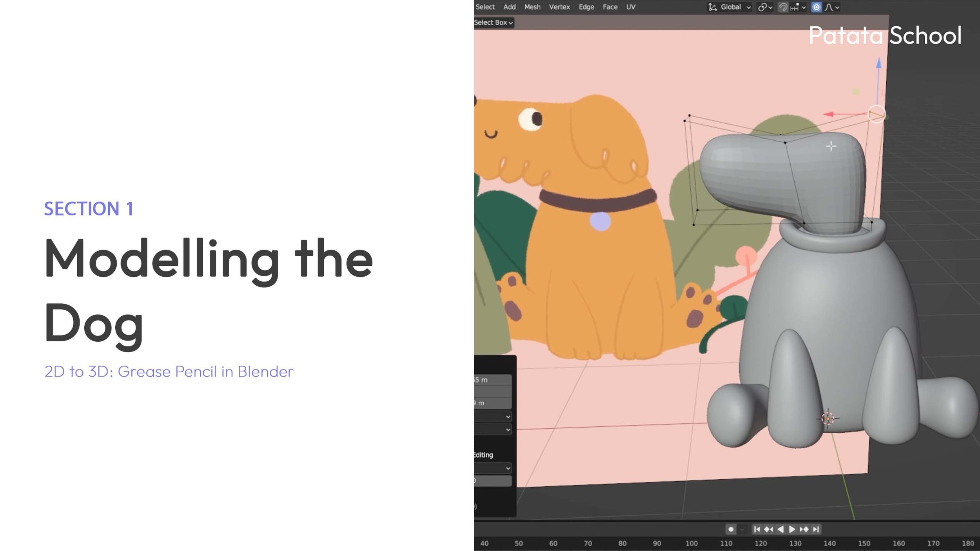
Task: Open the Mesh menu
Action: (532, 7)
